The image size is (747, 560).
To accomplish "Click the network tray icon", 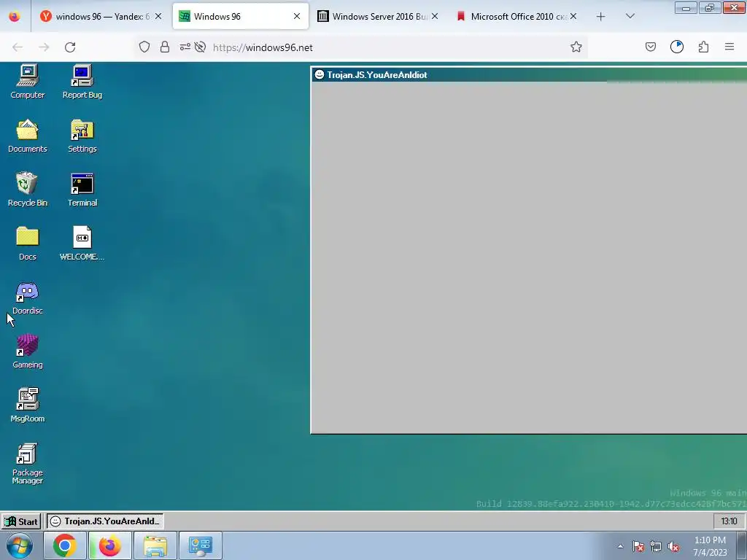I will [x=656, y=546].
